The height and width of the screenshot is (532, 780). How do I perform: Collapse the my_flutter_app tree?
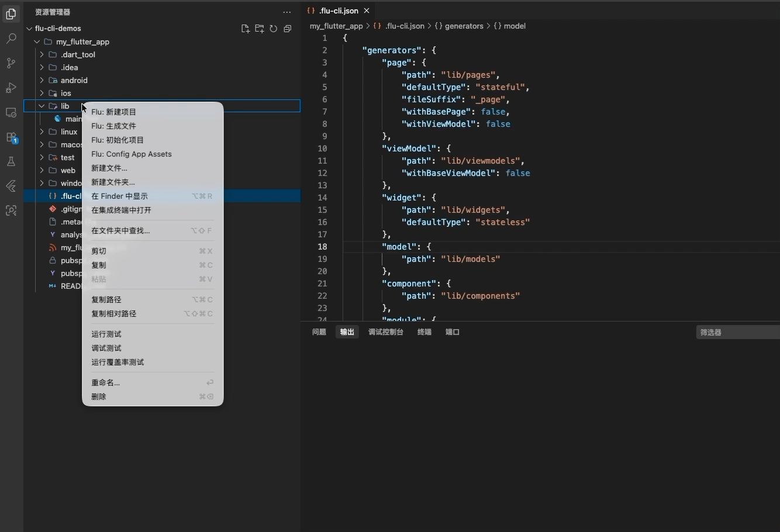pos(36,42)
